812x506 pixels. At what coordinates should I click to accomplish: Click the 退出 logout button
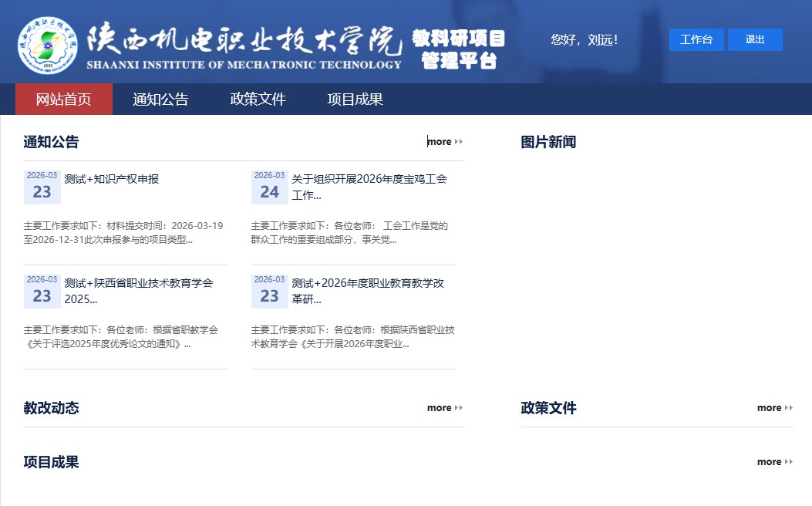754,39
